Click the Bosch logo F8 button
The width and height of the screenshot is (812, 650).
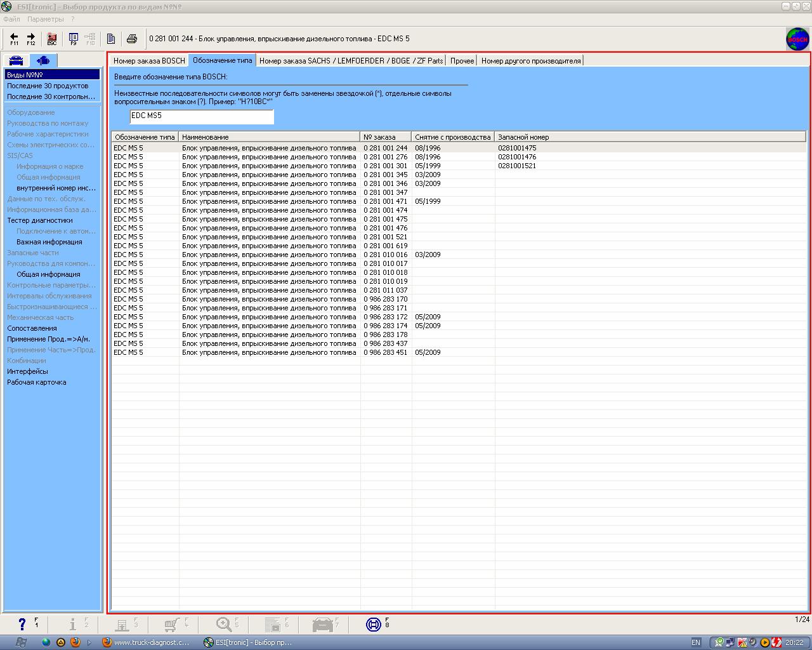click(x=374, y=625)
